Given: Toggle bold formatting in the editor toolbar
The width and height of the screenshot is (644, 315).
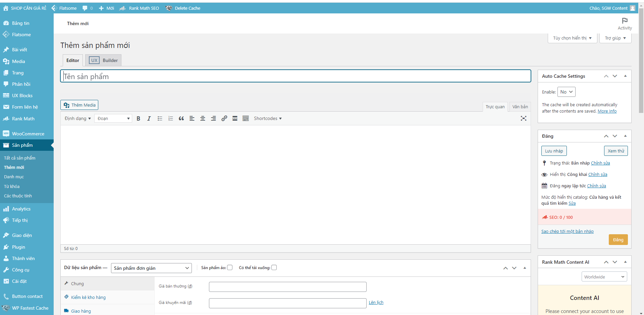Looking at the screenshot, I should click(x=138, y=118).
